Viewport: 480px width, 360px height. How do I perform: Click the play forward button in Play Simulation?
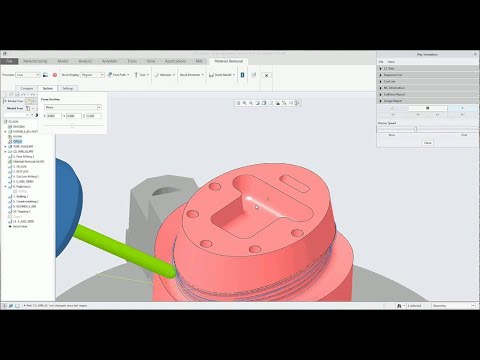pos(463,108)
